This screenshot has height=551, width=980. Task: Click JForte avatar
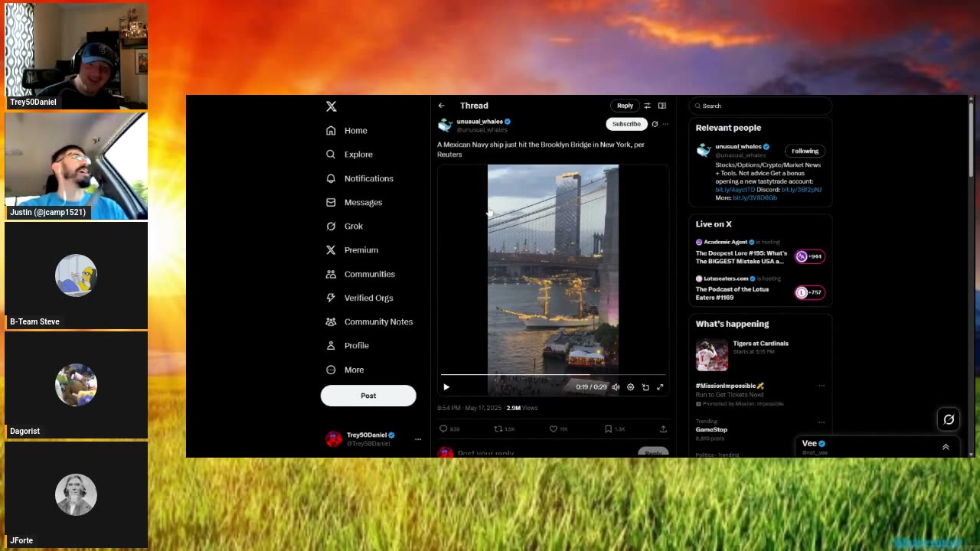click(x=76, y=494)
